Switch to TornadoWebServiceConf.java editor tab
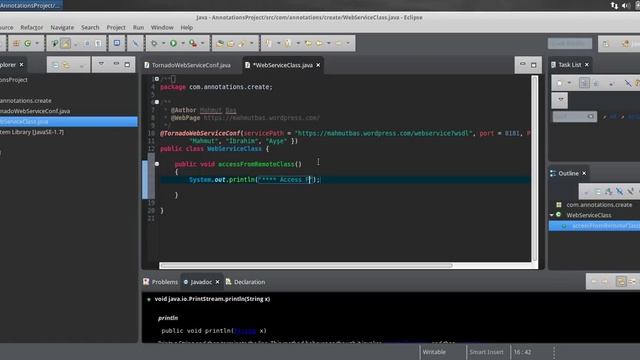640x360 pixels. click(187, 65)
